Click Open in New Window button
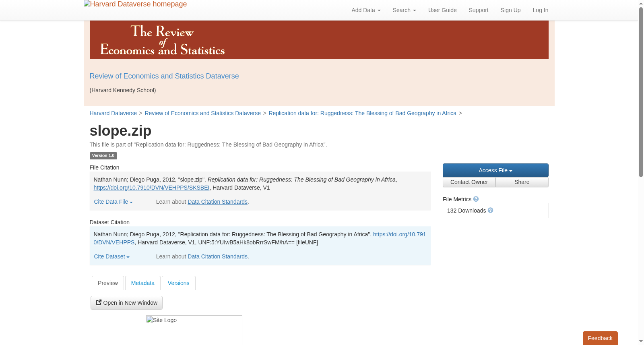The height and width of the screenshot is (345, 644). [126, 303]
